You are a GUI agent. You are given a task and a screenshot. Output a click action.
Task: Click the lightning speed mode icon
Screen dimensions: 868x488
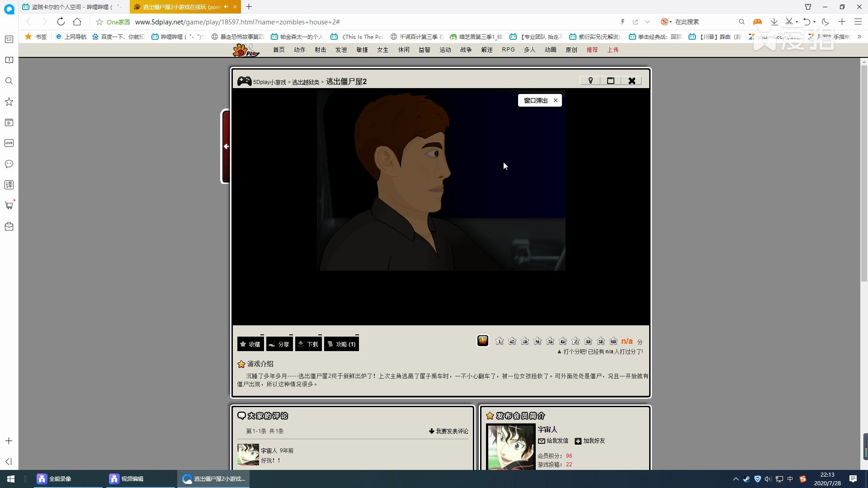coord(623,22)
